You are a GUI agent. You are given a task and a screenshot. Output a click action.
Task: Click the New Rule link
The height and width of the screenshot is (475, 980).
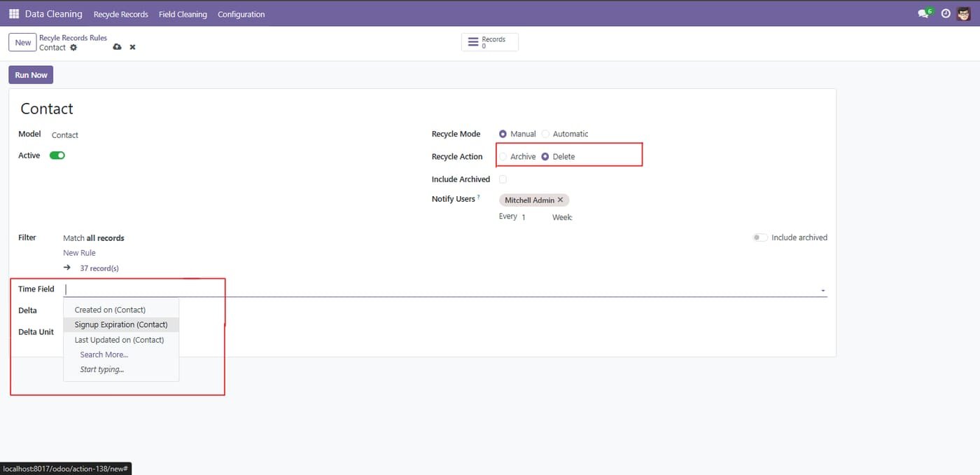pyautogui.click(x=79, y=253)
